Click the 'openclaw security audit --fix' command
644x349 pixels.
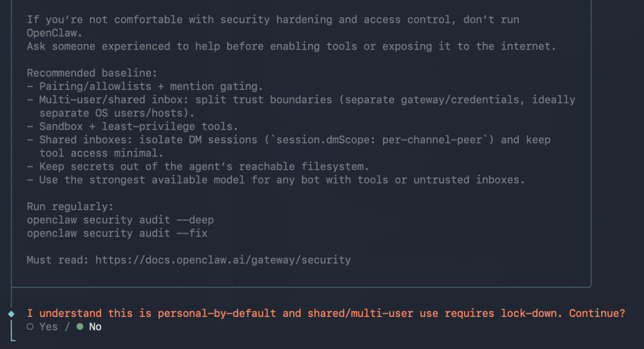[x=117, y=233]
